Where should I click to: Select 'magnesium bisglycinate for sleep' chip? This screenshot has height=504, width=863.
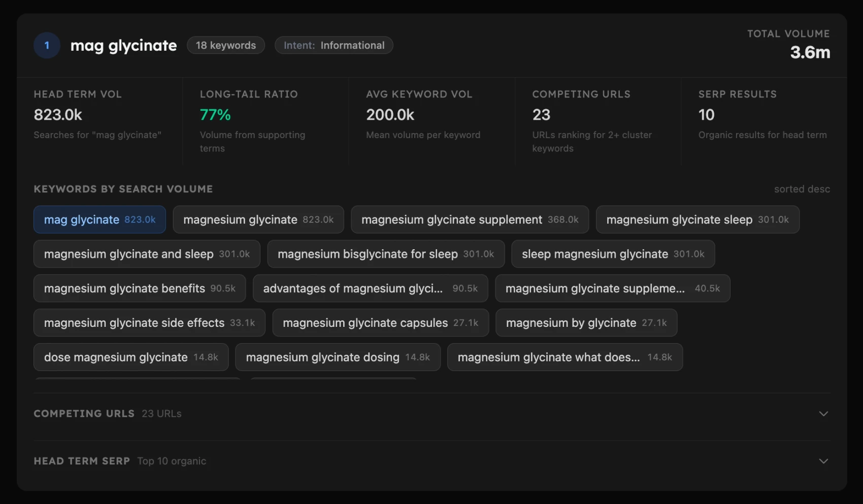click(x=386, y=254)
